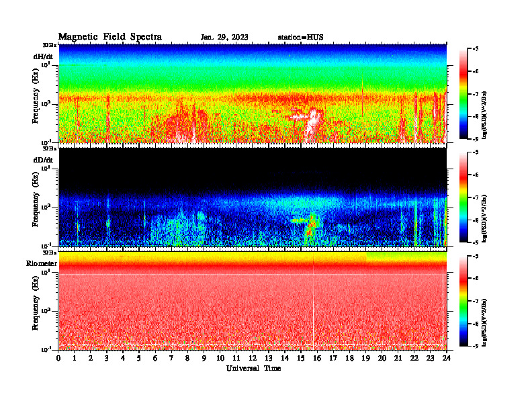Click hour 14 on the time axis
532x411 pixels.
285,359
